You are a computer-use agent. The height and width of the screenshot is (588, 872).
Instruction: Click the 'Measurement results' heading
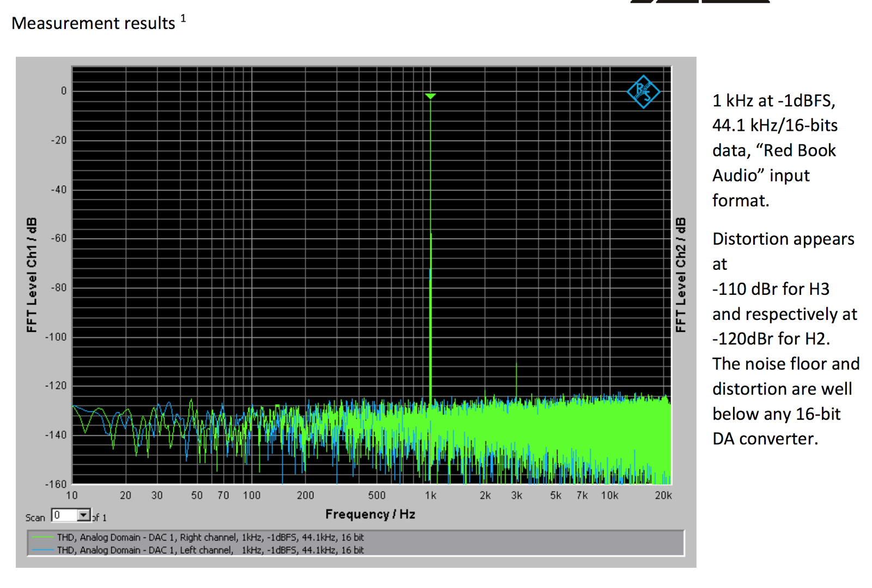[x=93, y=23]
